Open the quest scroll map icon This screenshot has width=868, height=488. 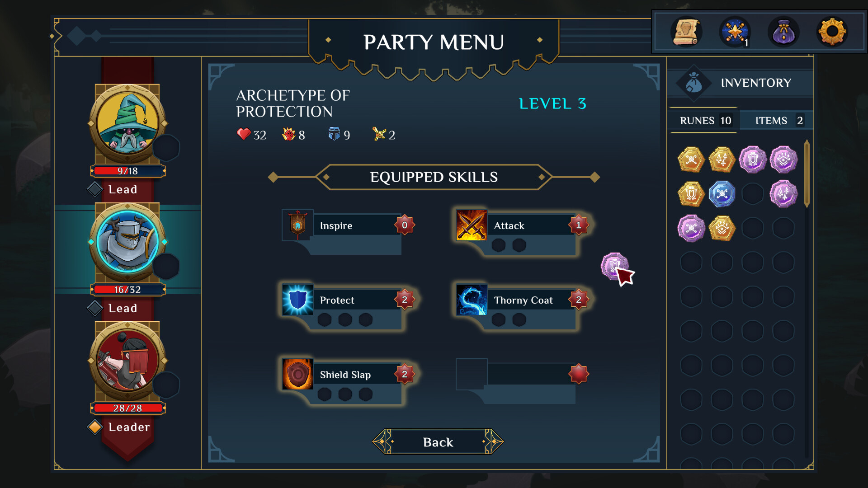686,32
